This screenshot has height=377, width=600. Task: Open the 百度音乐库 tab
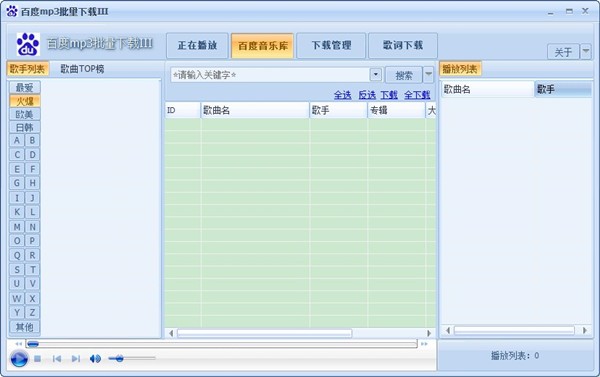[262, 46]
